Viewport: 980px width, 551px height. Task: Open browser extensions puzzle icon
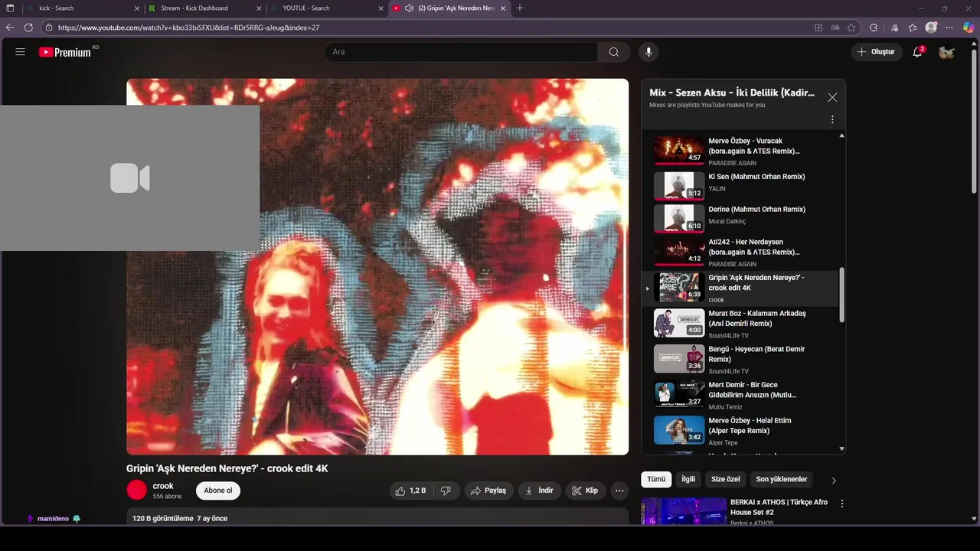pyautogui.click(x=874, y=28)
